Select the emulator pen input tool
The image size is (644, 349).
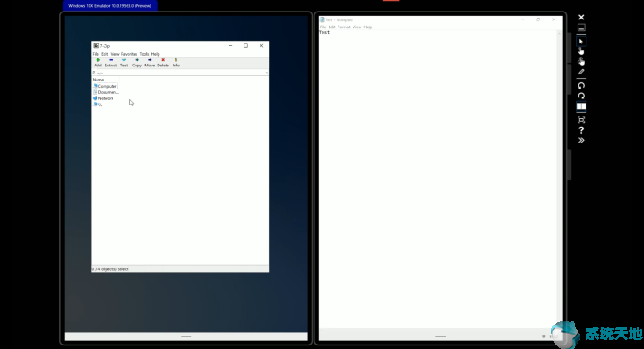581,72
